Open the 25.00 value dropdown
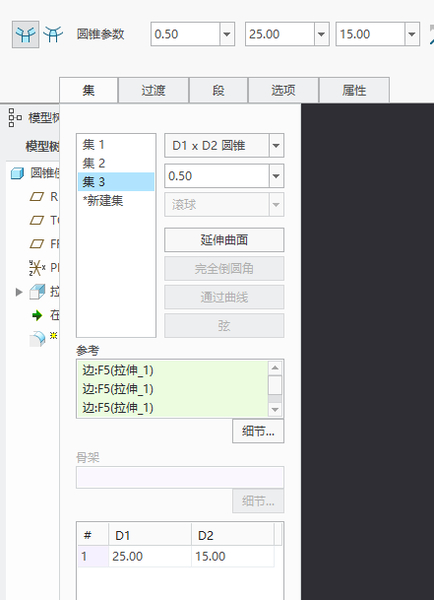Screen dimensions: 434x600 tap(321, 34)
